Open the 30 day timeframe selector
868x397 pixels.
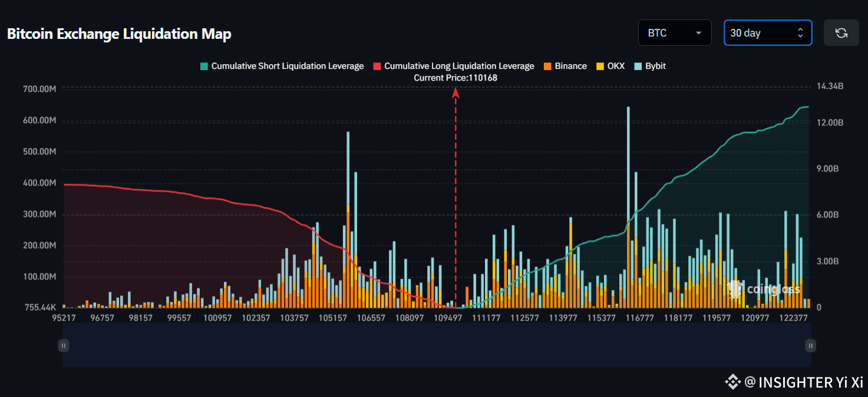(x=763, y=32)
